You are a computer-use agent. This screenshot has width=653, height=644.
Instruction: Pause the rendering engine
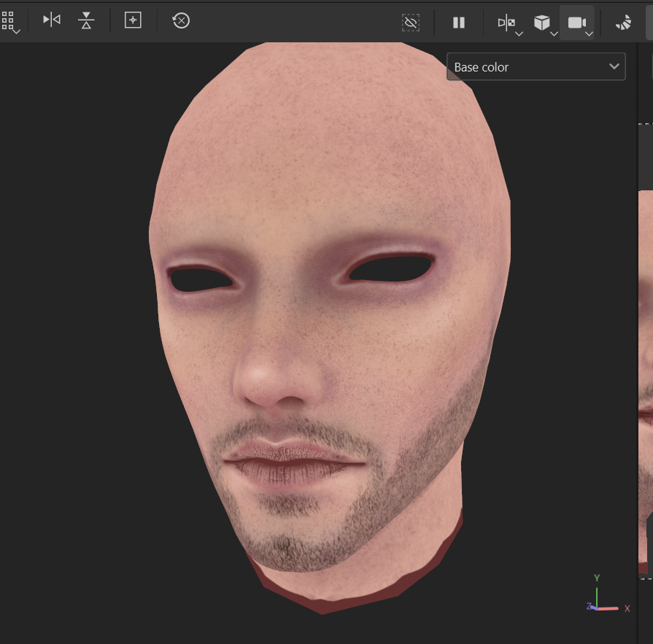(458, 22)
